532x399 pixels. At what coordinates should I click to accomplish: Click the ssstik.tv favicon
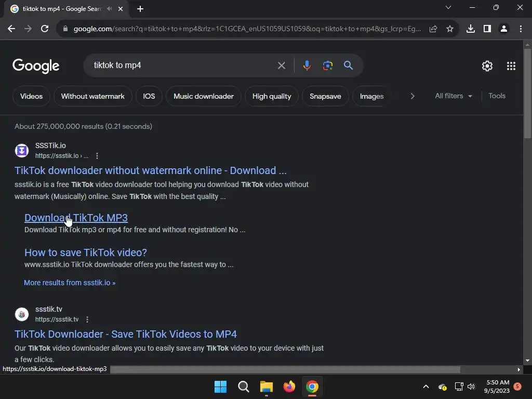click(22, 314)
